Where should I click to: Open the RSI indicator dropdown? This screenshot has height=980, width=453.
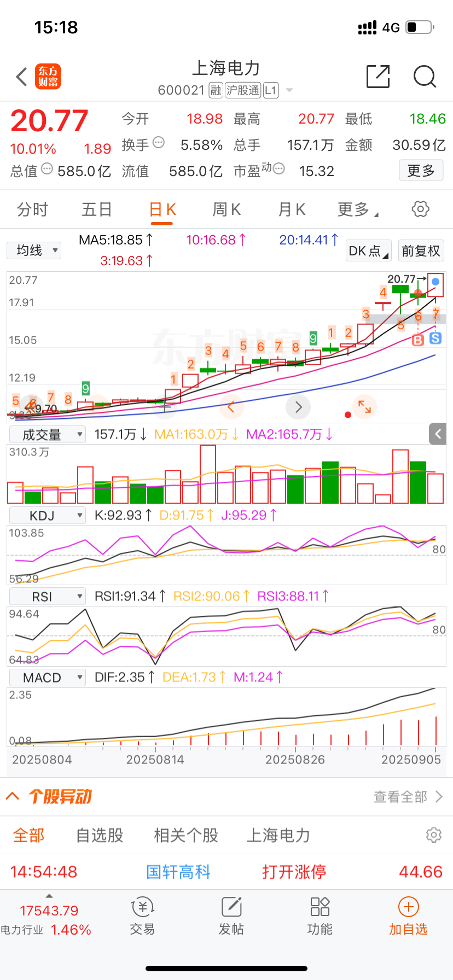(48, 597)
